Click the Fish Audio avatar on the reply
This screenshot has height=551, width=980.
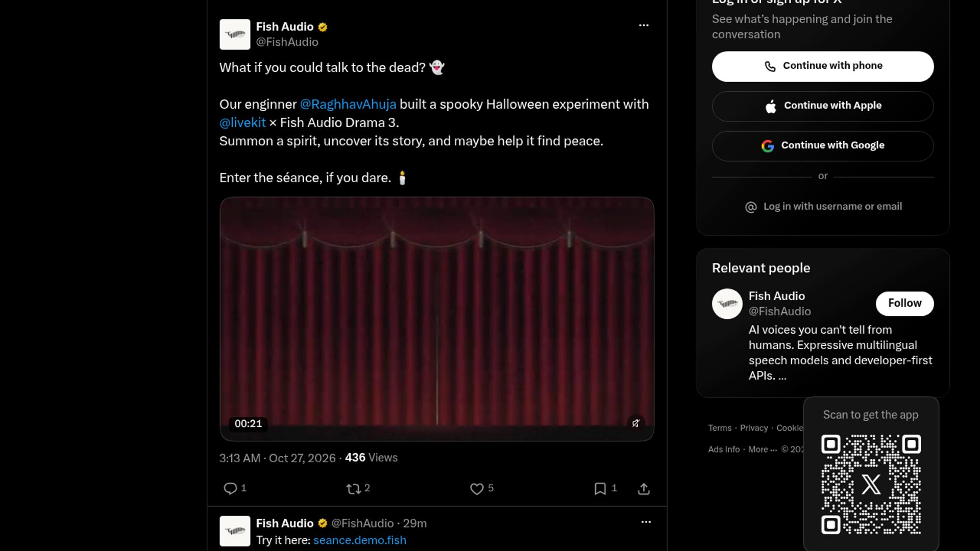click(x=235, y=531)
